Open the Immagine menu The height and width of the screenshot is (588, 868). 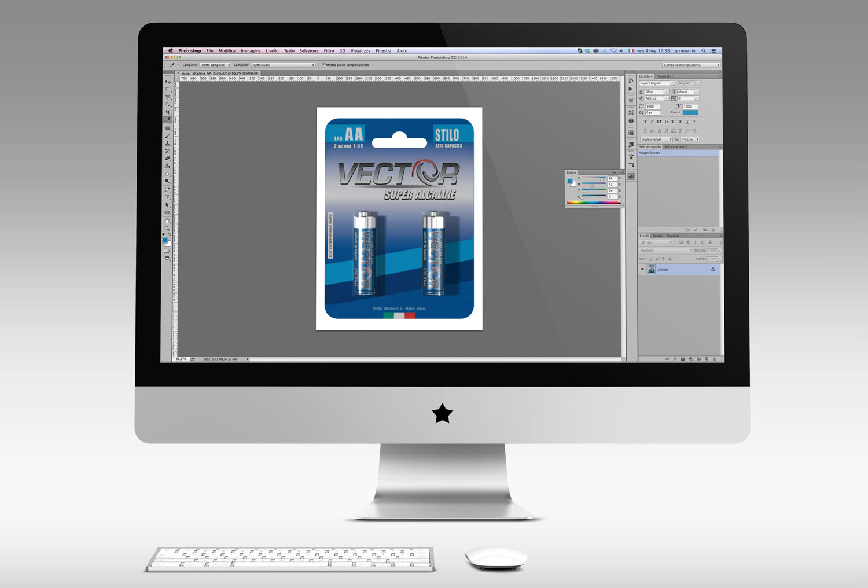coord(251,51)
